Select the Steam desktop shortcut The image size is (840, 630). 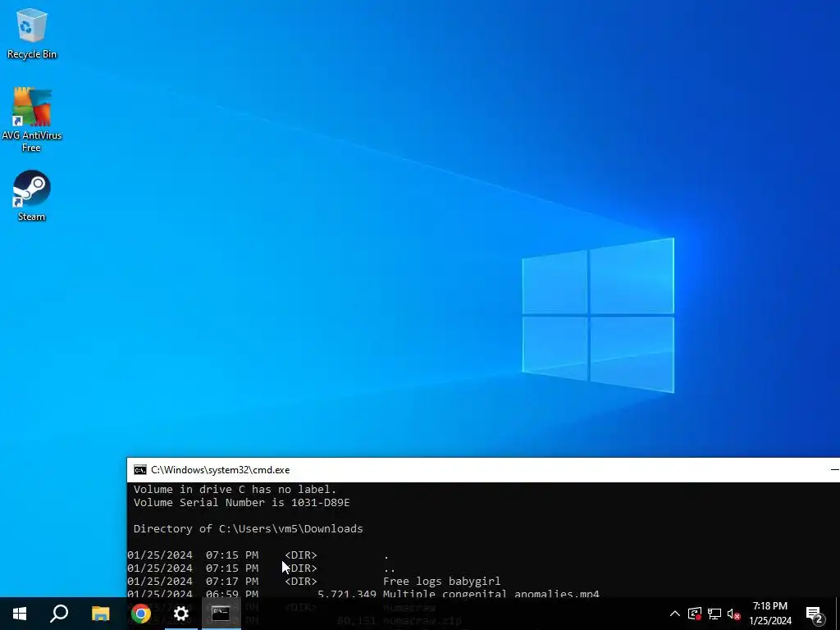point(32,195)
